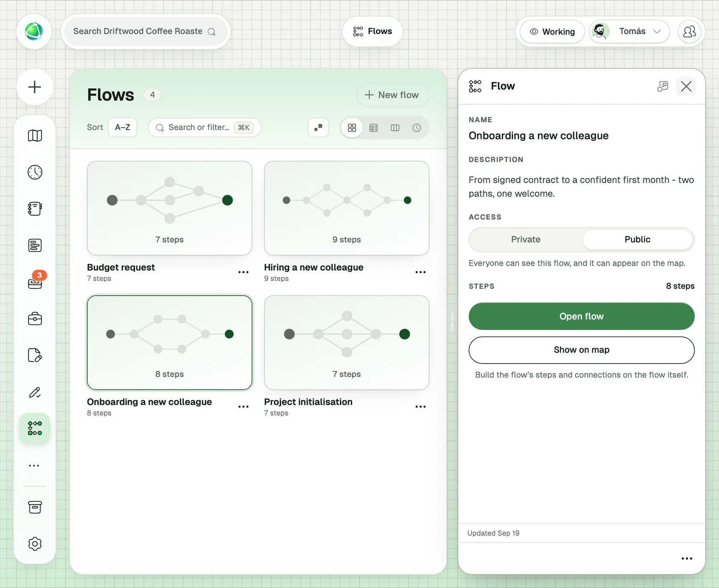
Task: Open options menu for Onboarding a new colleague card
Action: coord(243,407)
